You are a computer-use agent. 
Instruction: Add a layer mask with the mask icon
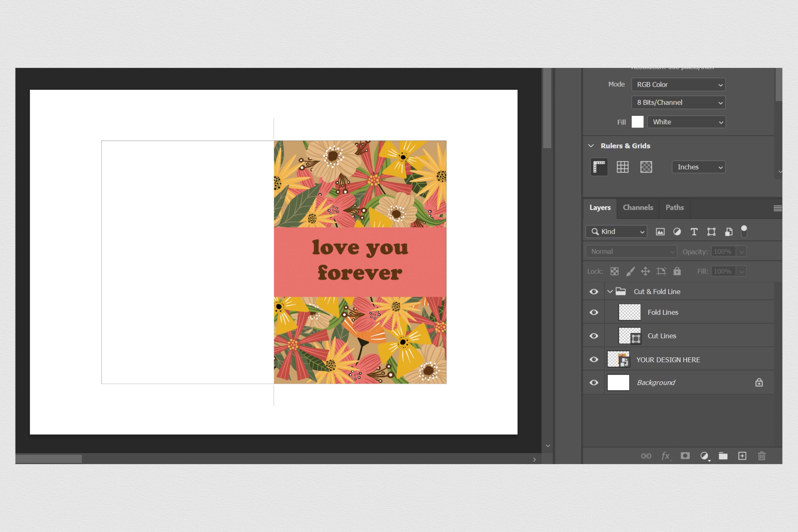(x=685, y=456)
